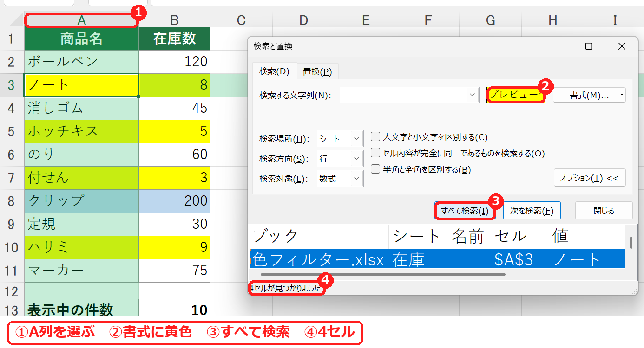Select the マーカー cell
Screen dimensions: 644x348
point(81,271)
